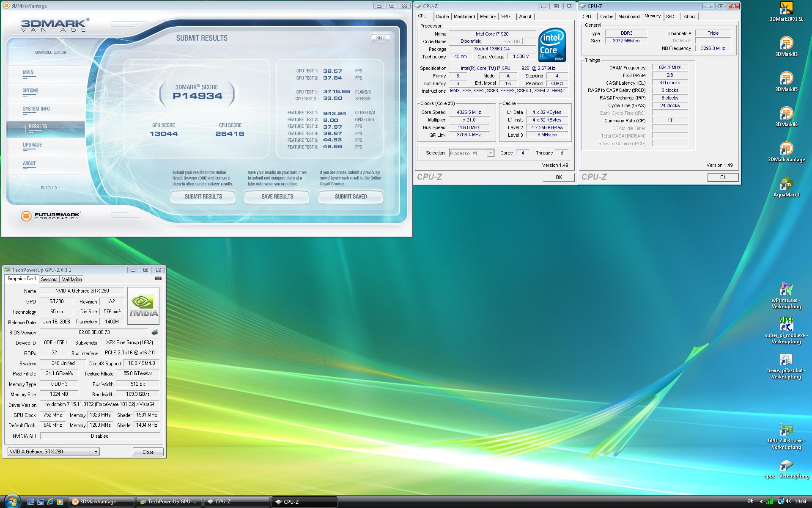Click the Close button in GPU-Z
Screen dimensions: 812x508
(x=148, y=452)
